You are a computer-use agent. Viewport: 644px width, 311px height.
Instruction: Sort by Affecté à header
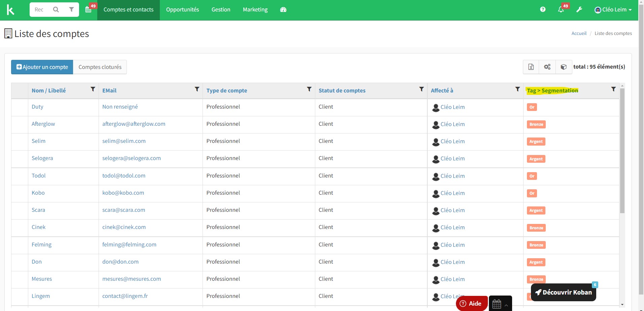(442, 90)
